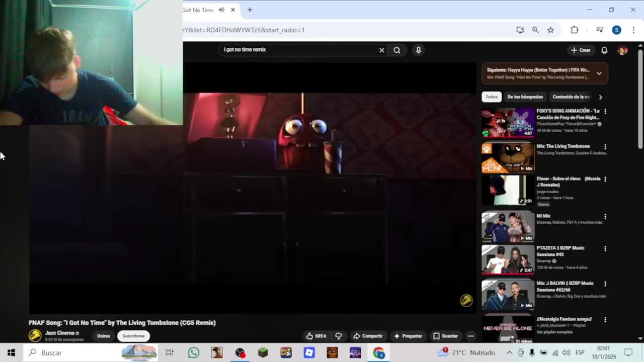Select the Todos filter chip
This screenshot has width=644, height=362.
point(492,97)
